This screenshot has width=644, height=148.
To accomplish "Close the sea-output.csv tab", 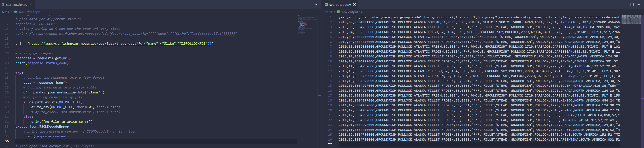I will (x=354, y=4).
